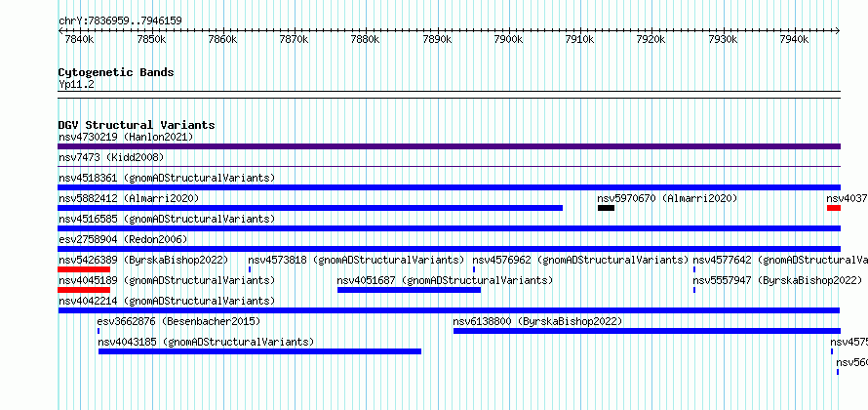Open the nsv4042214 gnomADStructuralVariants label
Viewport: 868px width, 410px height.
pos(167,301)
